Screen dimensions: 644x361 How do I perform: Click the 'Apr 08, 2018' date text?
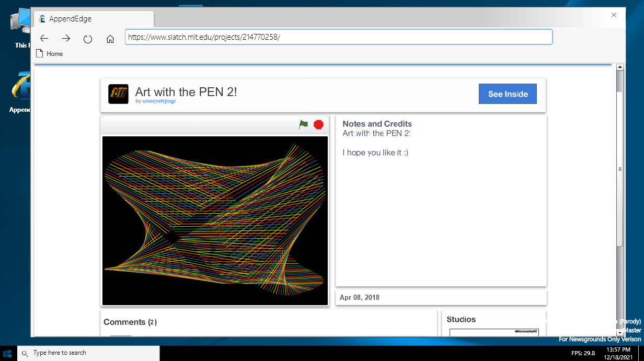tap(360, 297)
